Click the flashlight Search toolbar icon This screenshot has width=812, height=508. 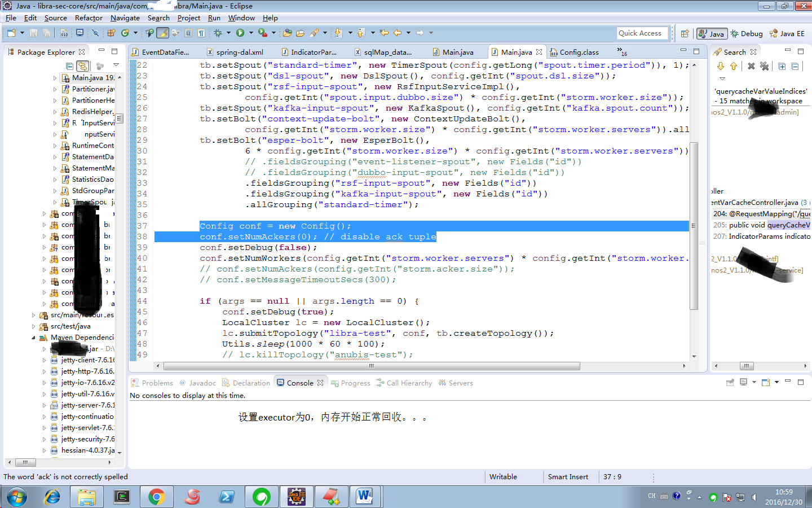pos(314,33)
